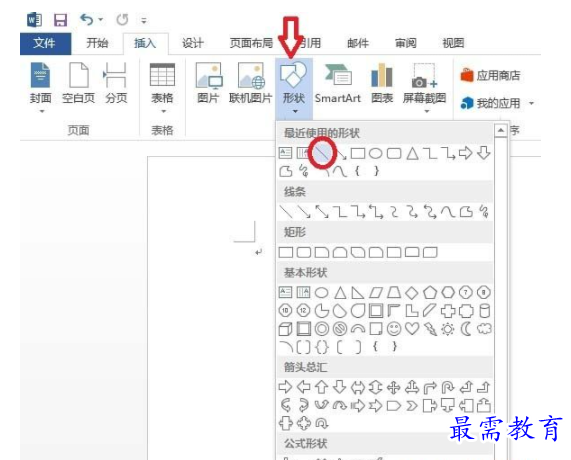
Task: Switch to the 视图 tab
Action: [x=453, y=43]
